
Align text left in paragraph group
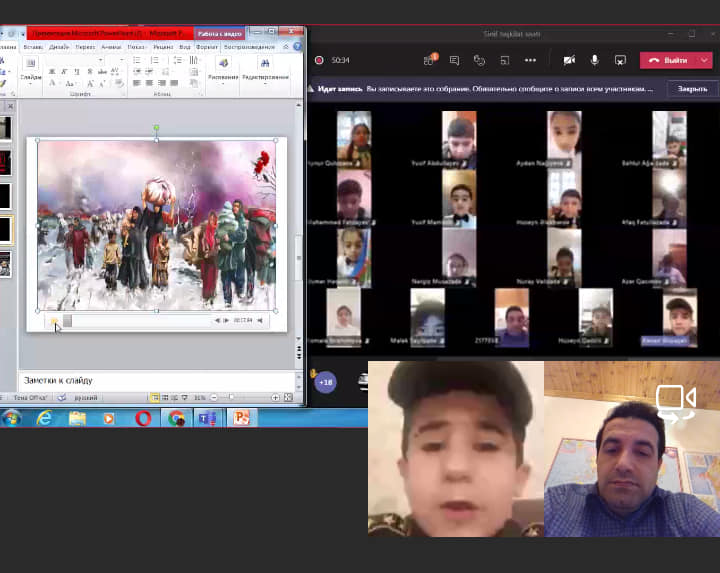coord(137,83)
